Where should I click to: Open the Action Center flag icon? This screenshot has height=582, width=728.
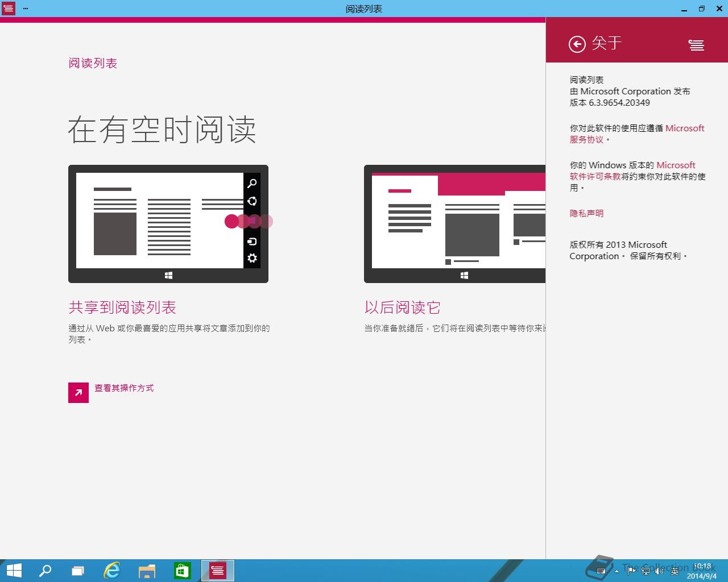(631, 571)
